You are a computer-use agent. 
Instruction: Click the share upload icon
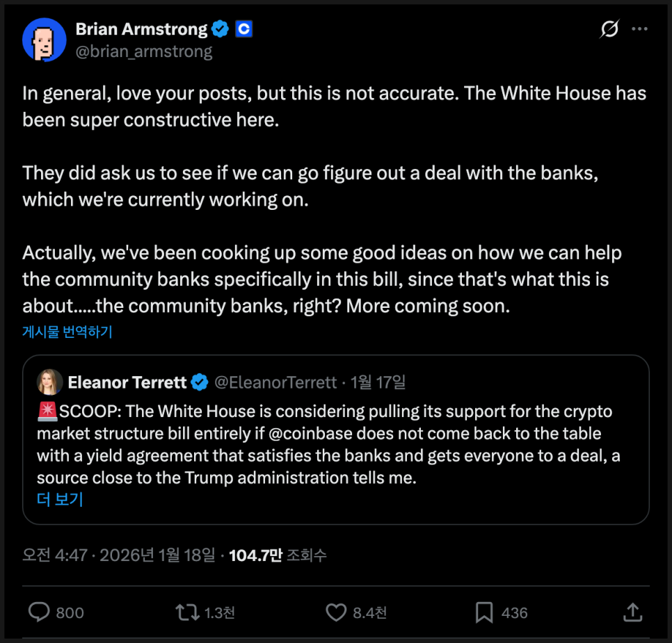click(632, 612)
